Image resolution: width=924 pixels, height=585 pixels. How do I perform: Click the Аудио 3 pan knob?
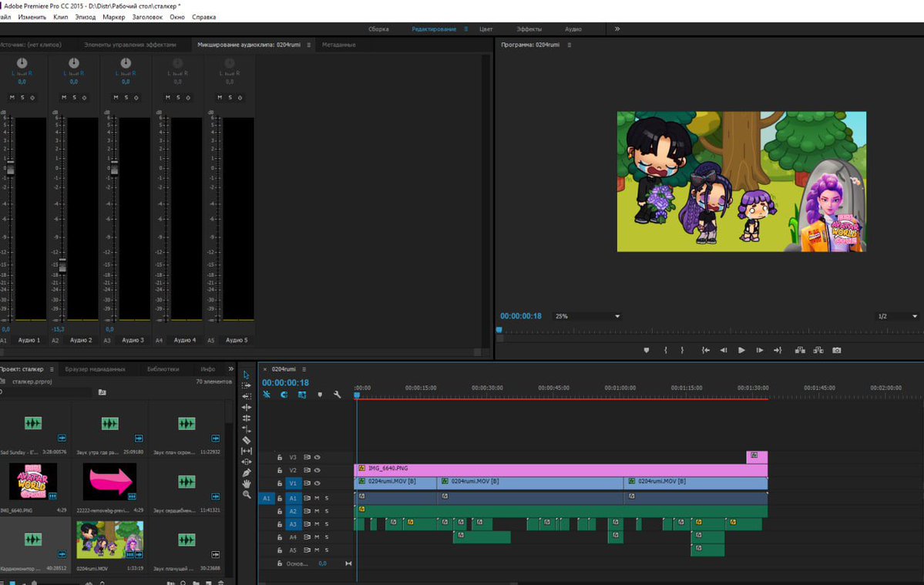pyautogui.click(x=126, y=62)
